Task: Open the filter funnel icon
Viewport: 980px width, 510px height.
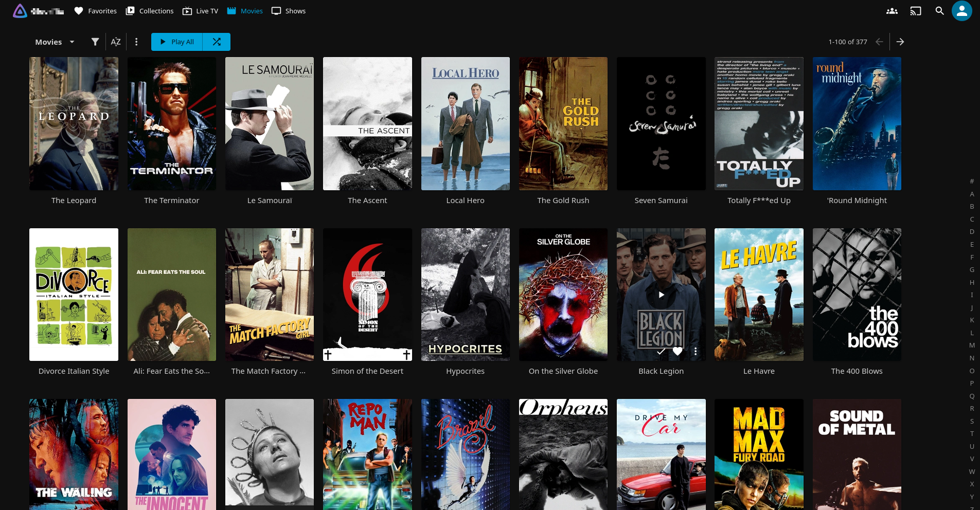Action: point(95,42)
